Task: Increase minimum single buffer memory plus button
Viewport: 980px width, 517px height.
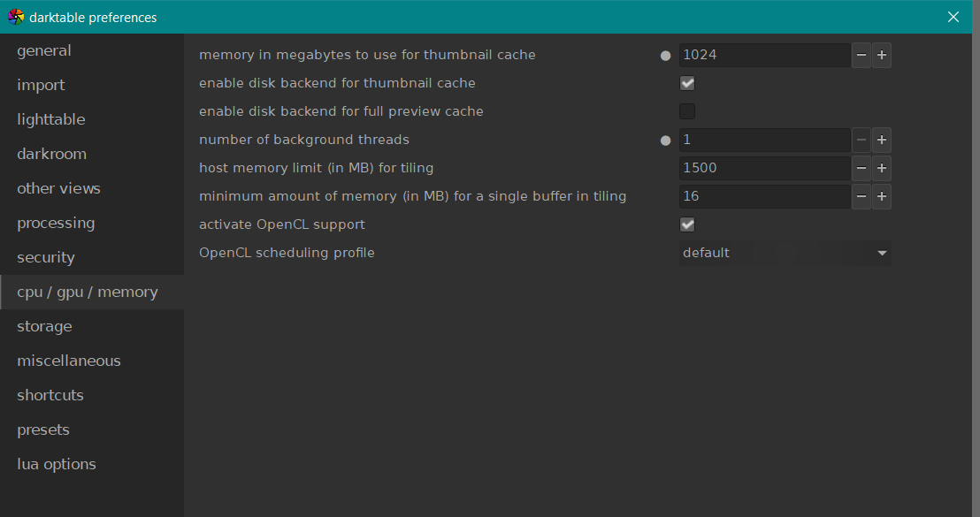Action: [x=881, y=196]
